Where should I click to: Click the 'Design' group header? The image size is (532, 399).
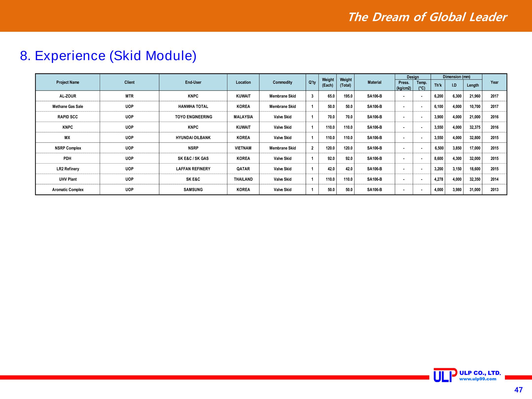[x=413, y=77]
